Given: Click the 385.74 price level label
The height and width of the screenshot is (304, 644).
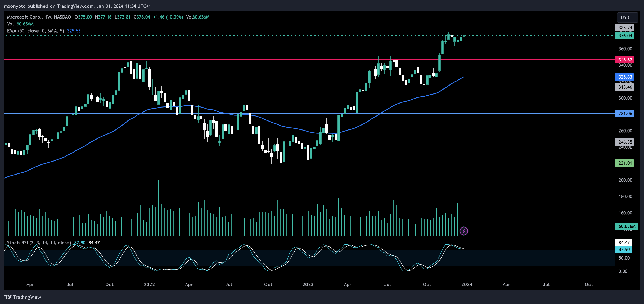Looking at the screenshot, I should pos(625,28).
